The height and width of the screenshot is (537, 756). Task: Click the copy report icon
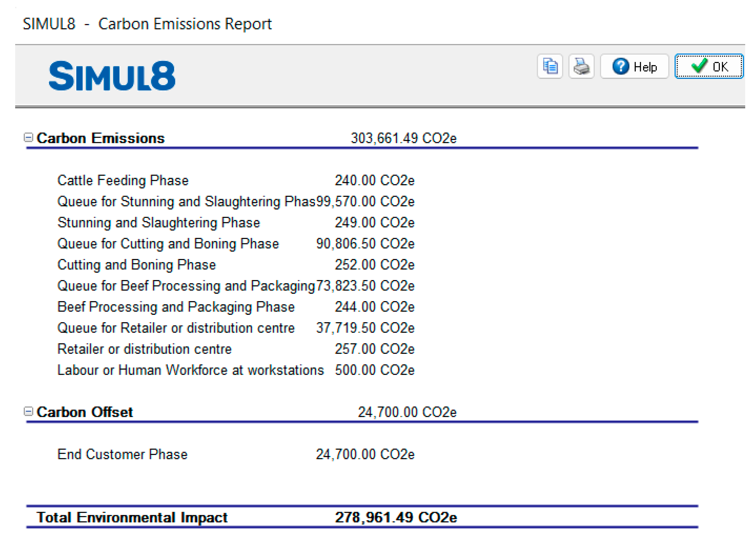coord(550,66)
